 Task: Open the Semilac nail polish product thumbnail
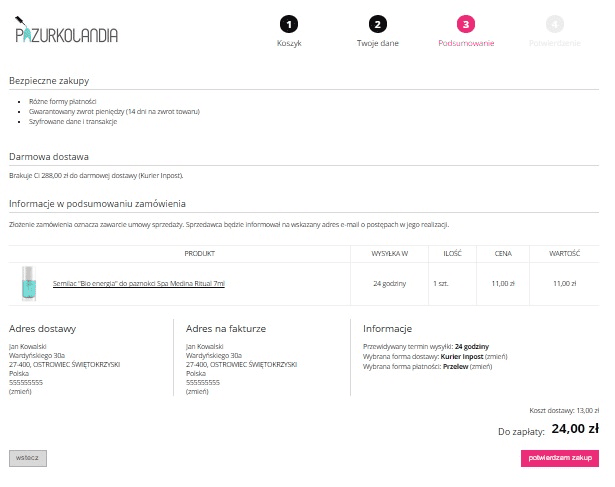[x=29, y=283]
